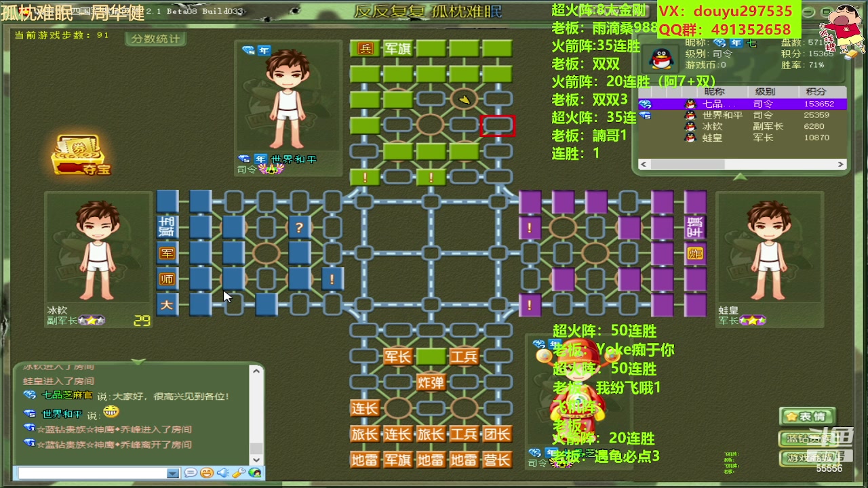Click player list scrollbar right arrow
Image resolution: width=868 pixels, height=488 pixels.
point(841,164)
